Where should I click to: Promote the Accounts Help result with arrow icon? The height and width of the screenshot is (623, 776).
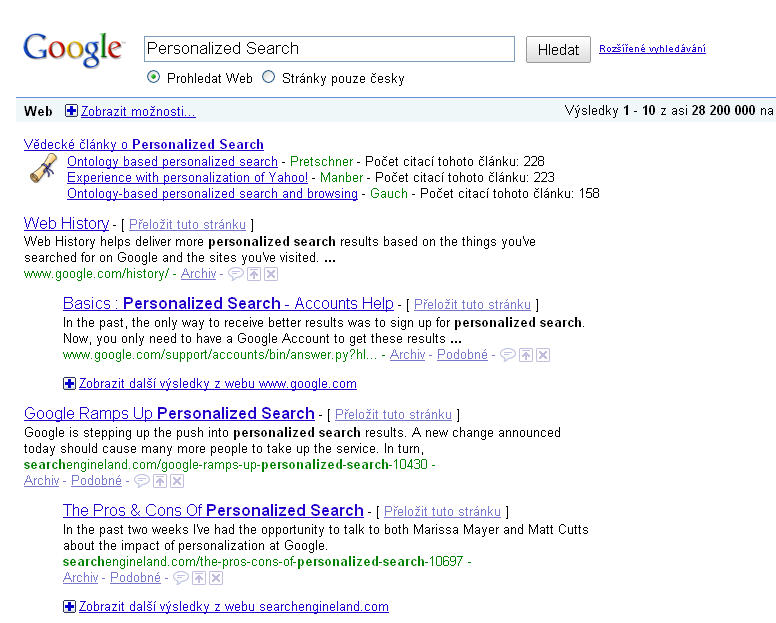(526, 355)
